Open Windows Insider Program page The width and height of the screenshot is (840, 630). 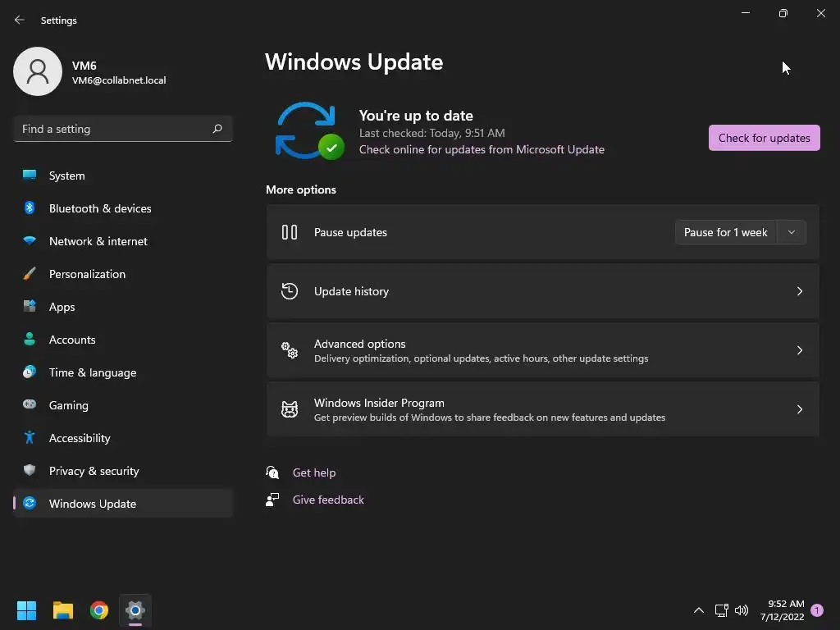click(x=543, y=409)
